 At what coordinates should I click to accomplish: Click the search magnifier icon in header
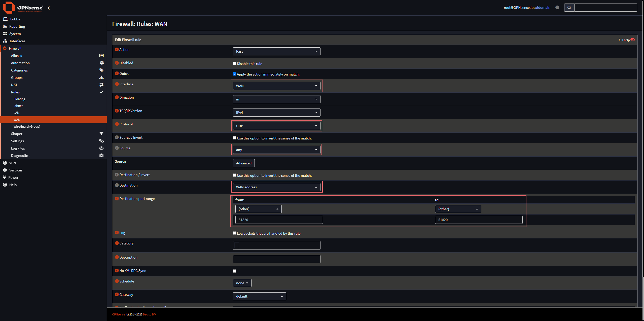[569, 8]
